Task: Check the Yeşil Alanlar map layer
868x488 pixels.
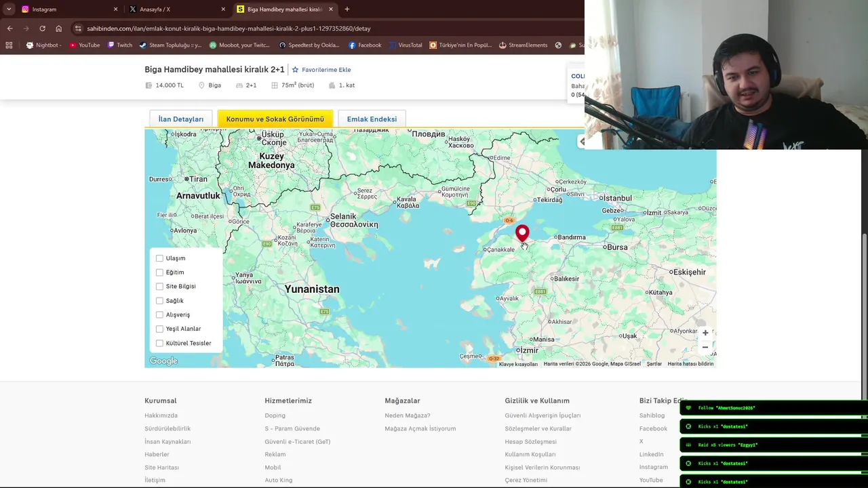Action: coord(159,329)
